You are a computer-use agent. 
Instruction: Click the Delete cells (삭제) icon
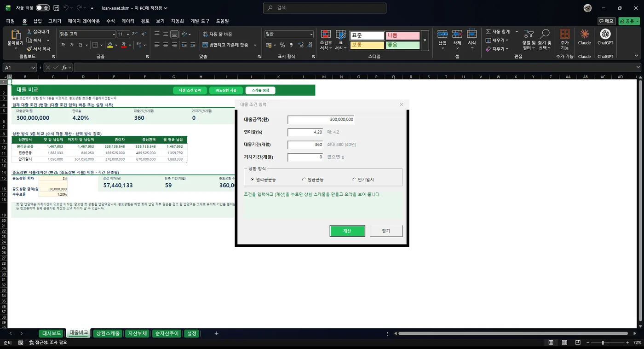pyautogui.click(x=457, y=34)
